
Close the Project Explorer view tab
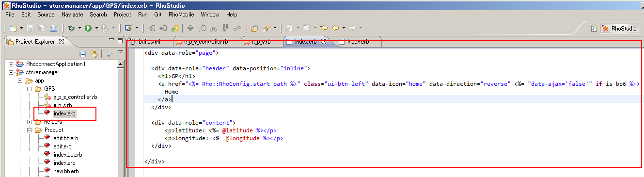[x=61, y=42]
